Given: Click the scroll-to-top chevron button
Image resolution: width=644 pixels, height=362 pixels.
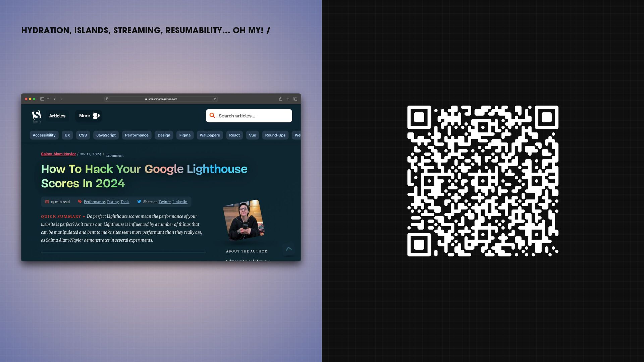Looking at the screenshot, I should [x=288, y=249].
